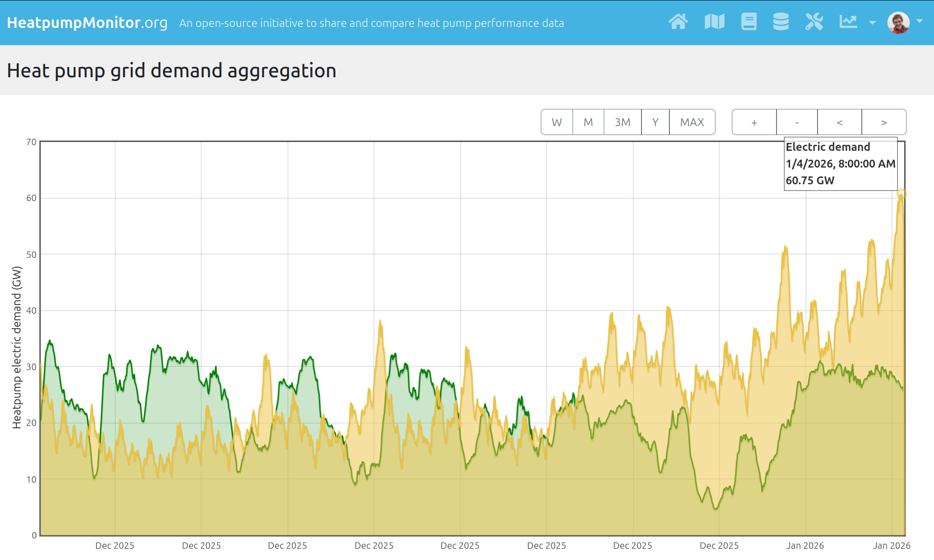Select the W week range

(557, 122)
